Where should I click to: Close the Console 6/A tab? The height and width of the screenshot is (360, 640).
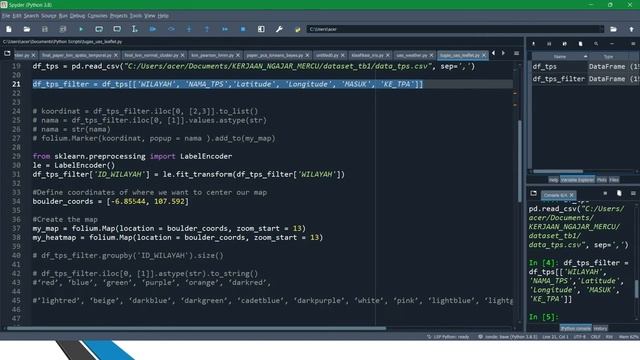point(571,195)
